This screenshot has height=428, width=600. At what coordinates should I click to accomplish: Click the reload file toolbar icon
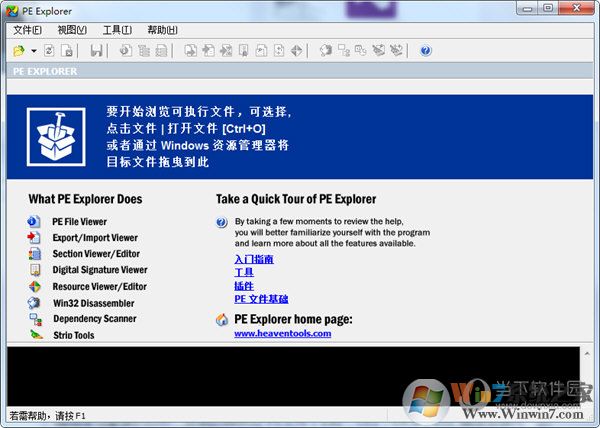(49, 50)
